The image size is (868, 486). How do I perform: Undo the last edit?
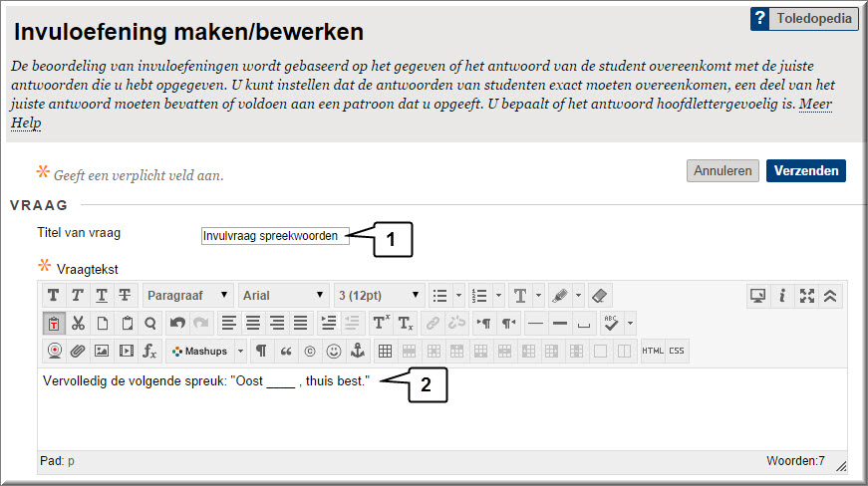[x=177, y=323]
